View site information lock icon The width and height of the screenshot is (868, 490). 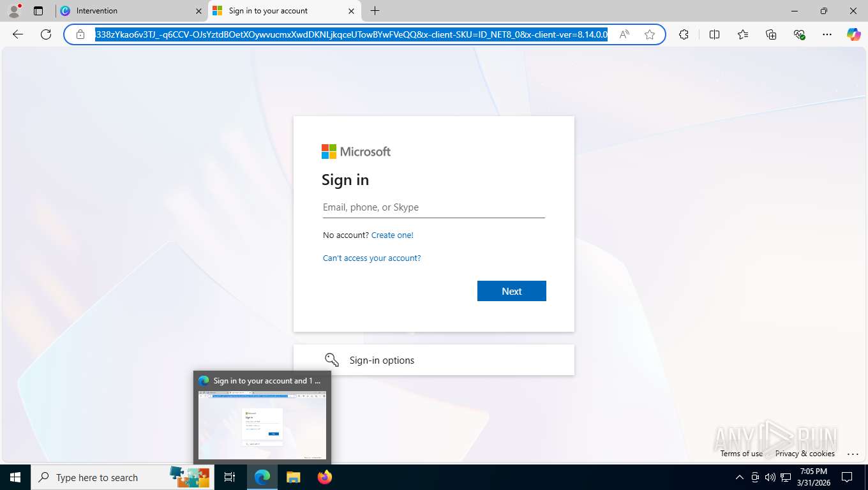[x=80, y=34]
